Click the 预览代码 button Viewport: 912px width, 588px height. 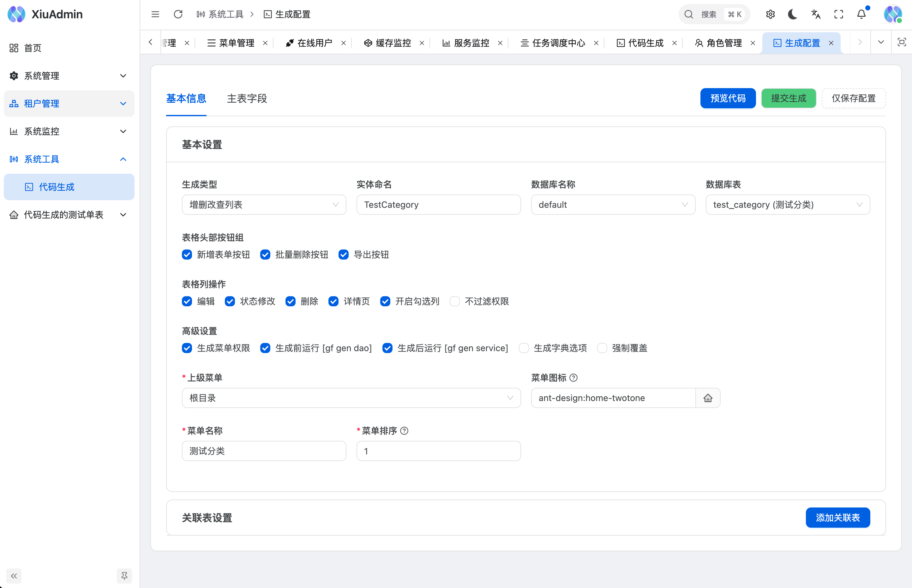[728, 98]
